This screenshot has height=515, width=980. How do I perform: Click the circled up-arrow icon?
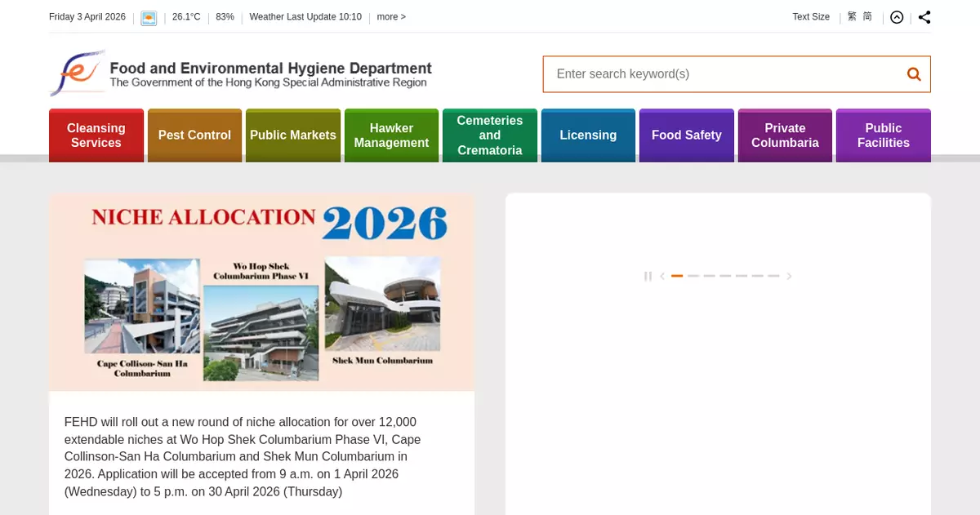(897, 17)
